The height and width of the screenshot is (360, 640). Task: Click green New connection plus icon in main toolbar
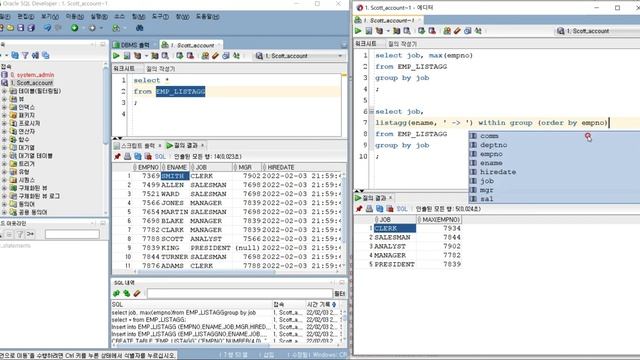pos(75,28)
